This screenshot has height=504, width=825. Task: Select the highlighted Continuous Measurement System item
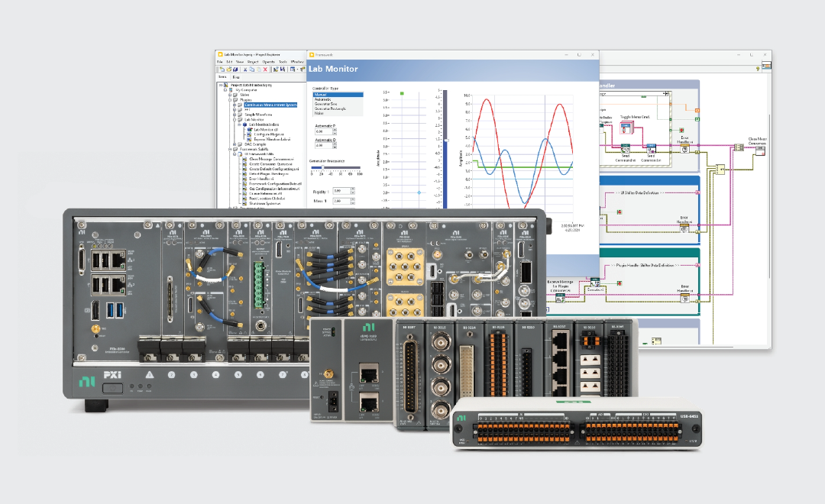coord(270,105)
